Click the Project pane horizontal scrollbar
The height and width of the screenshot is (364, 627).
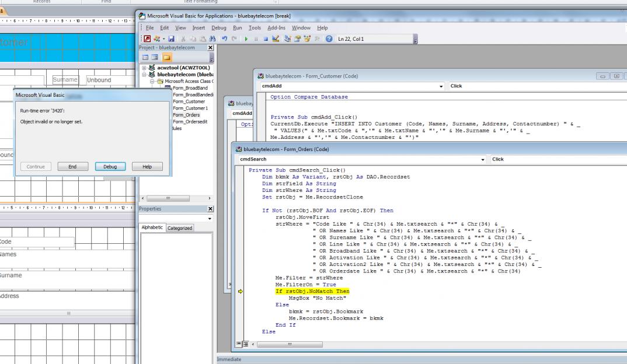[168, 198]
